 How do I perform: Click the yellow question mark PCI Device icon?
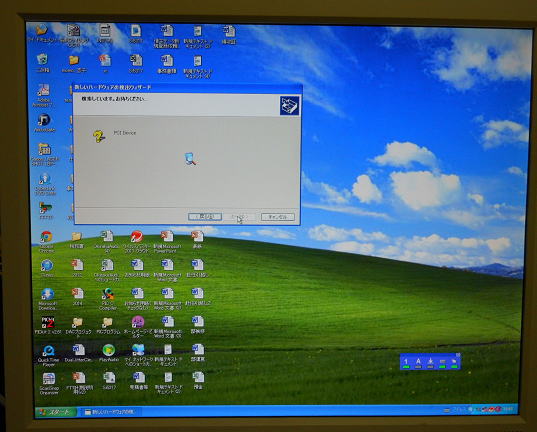coord(99,136)
